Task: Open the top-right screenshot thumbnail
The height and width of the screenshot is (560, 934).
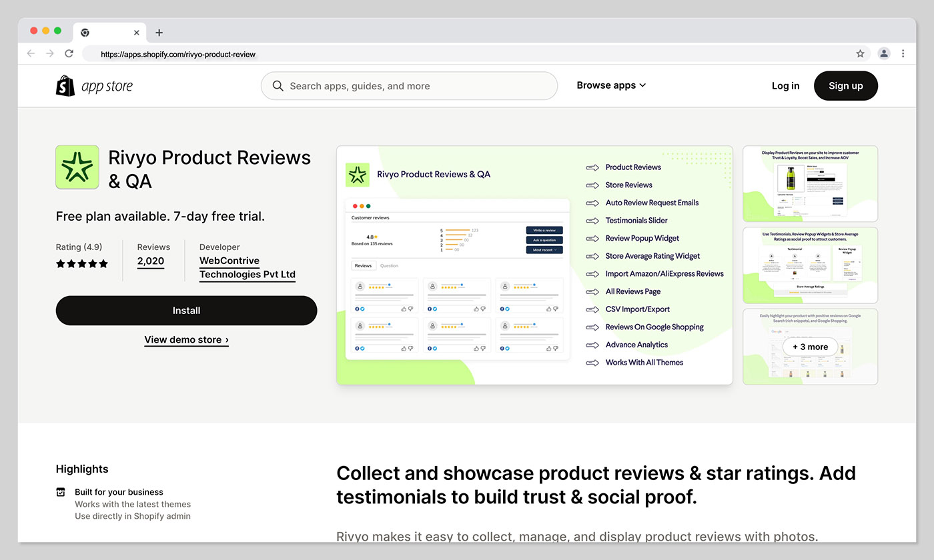Action: 809,183
